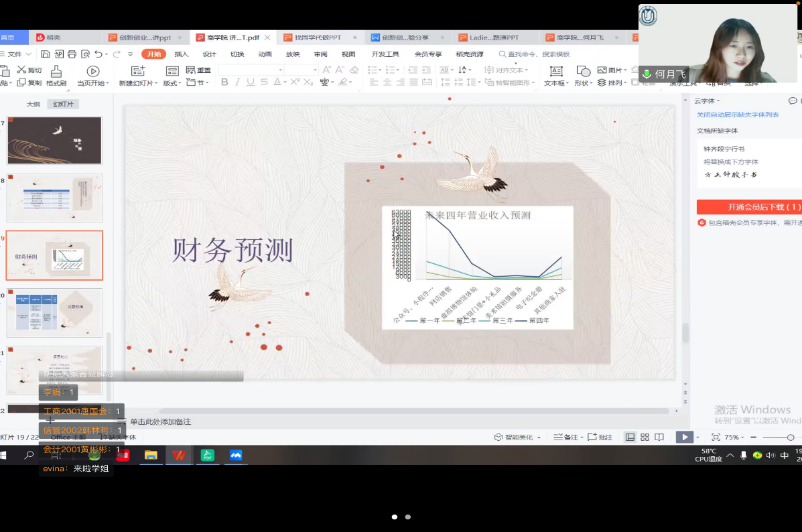Switch to slide sorter grid view
Image resolution: width=802 pixels, height=532 pixels.
(645, 437)
